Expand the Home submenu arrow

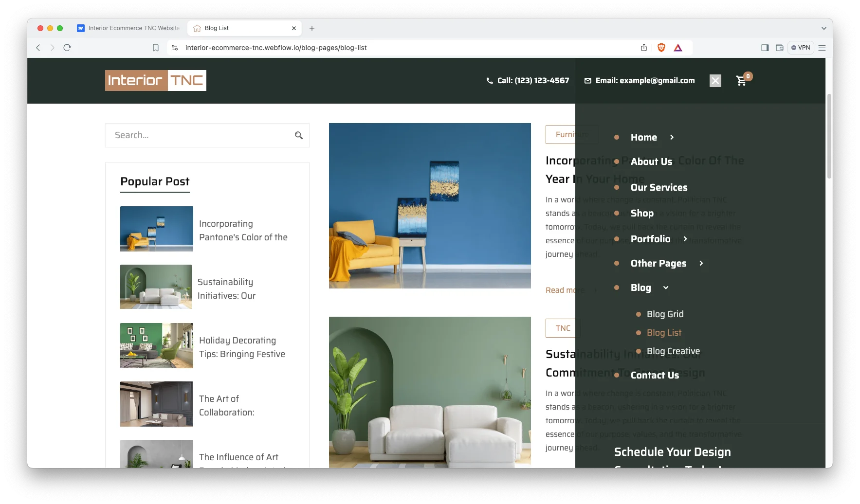[672, 137]
